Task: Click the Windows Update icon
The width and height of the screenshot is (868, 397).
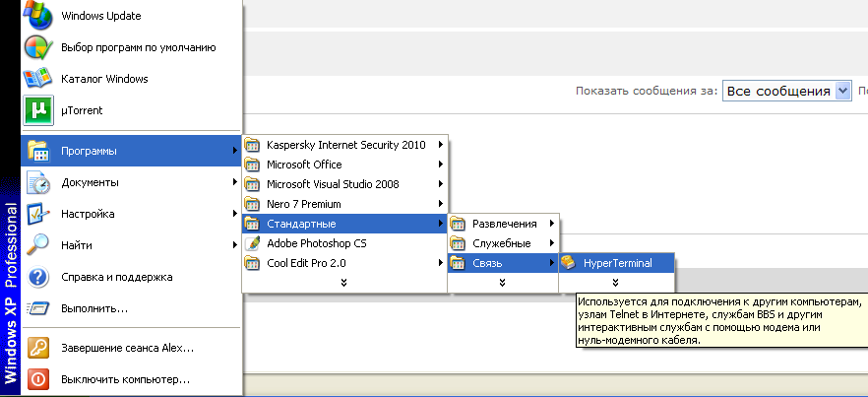Action: point(37,15)
